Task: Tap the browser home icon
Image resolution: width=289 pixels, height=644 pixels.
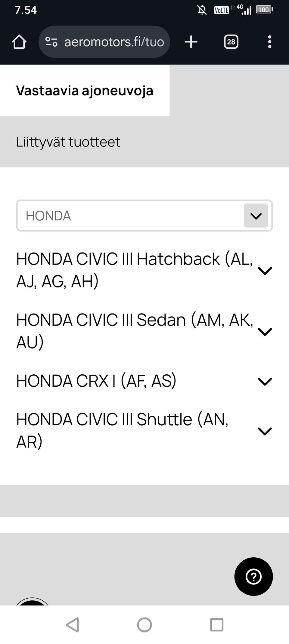Action: coord(19,42)
